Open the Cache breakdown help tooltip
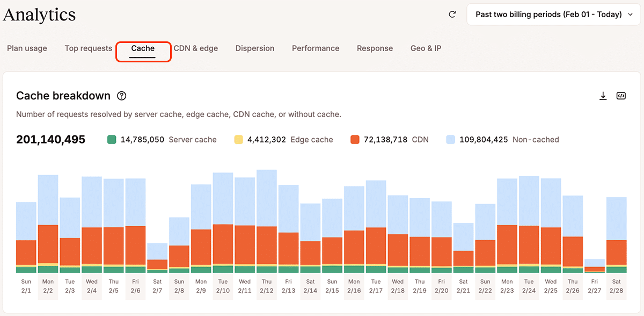This screenshot has height=316, width=644. (x=121, y=96)
